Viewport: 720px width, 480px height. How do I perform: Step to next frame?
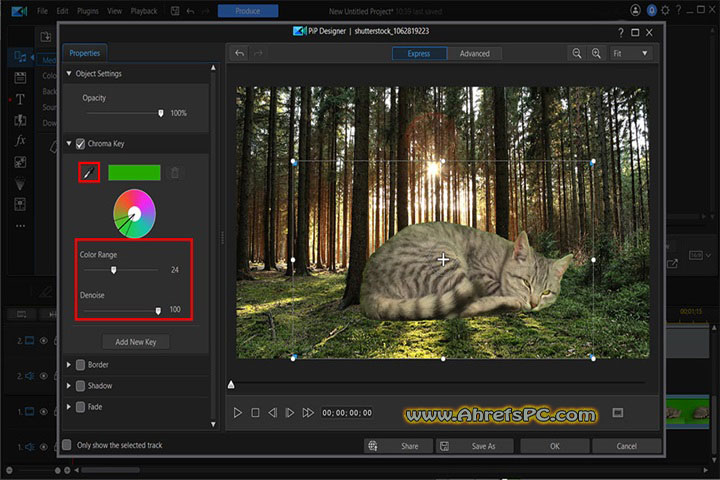[x=290, y=412]
